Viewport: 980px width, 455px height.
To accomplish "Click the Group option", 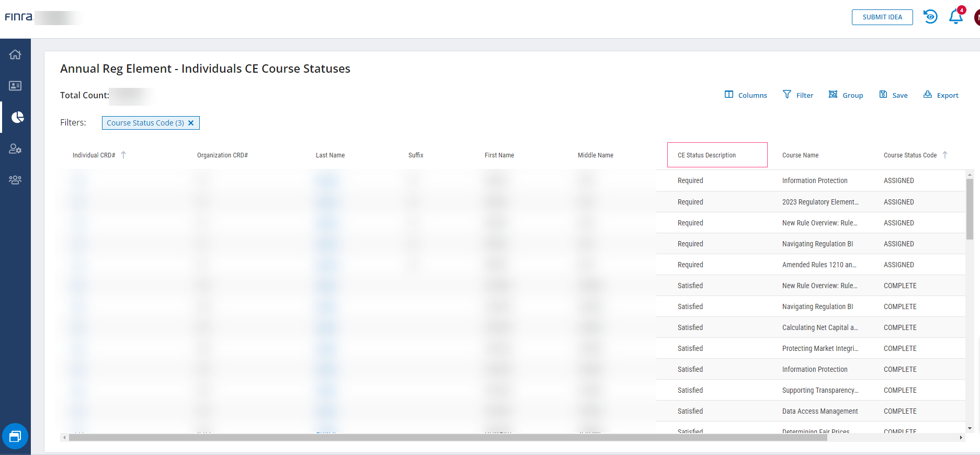I will 846,95.
